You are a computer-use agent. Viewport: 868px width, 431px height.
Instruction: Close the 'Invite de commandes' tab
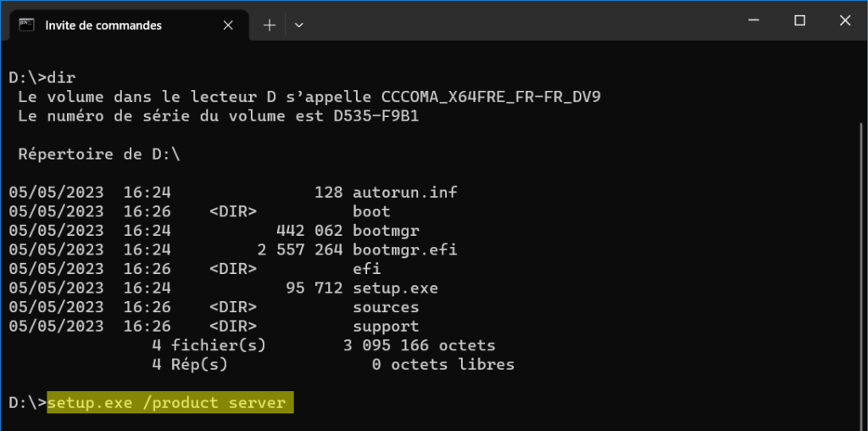227,25
